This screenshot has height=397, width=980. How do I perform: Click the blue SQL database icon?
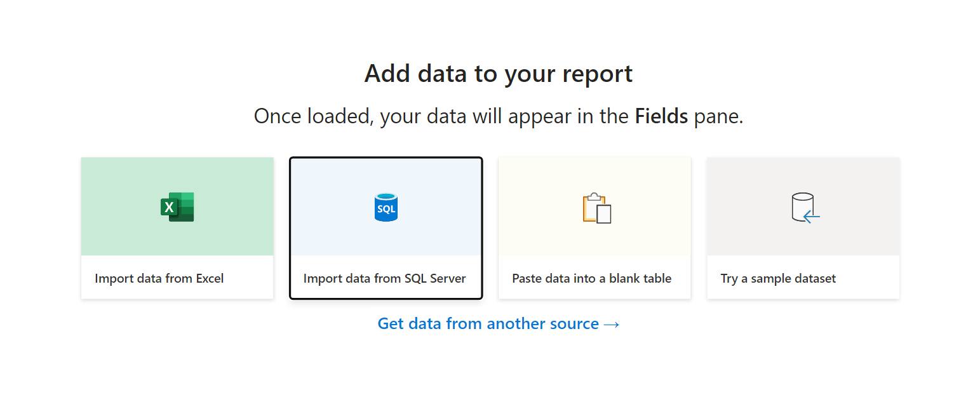(386, 207)
